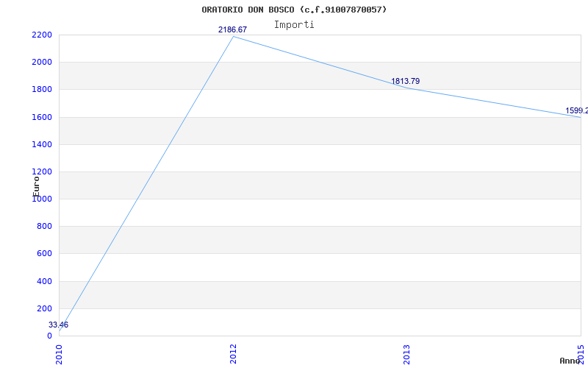Click the 0 y-axis tick label
The height and width of the screenshot is (368, 588).
[x=49, y=336]
